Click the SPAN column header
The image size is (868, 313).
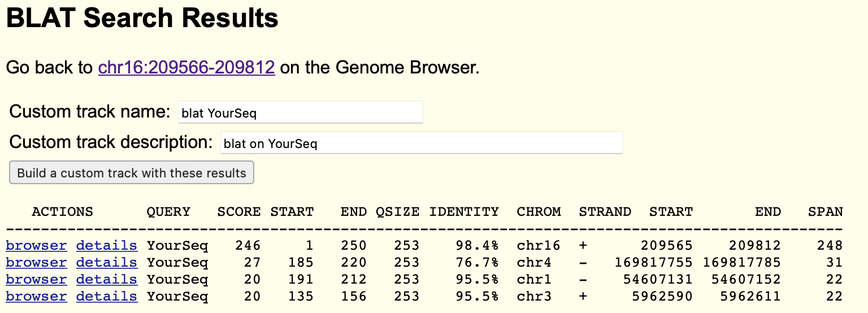point(826,212)
